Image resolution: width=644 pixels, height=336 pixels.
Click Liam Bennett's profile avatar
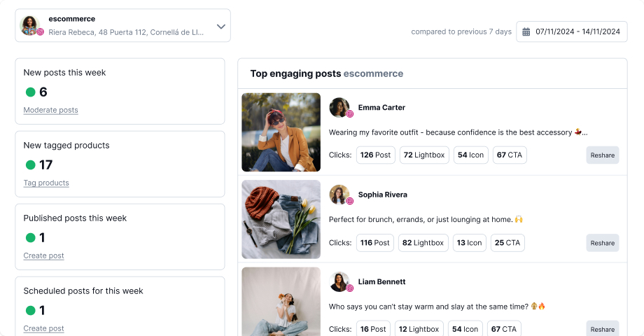(339, 281)
